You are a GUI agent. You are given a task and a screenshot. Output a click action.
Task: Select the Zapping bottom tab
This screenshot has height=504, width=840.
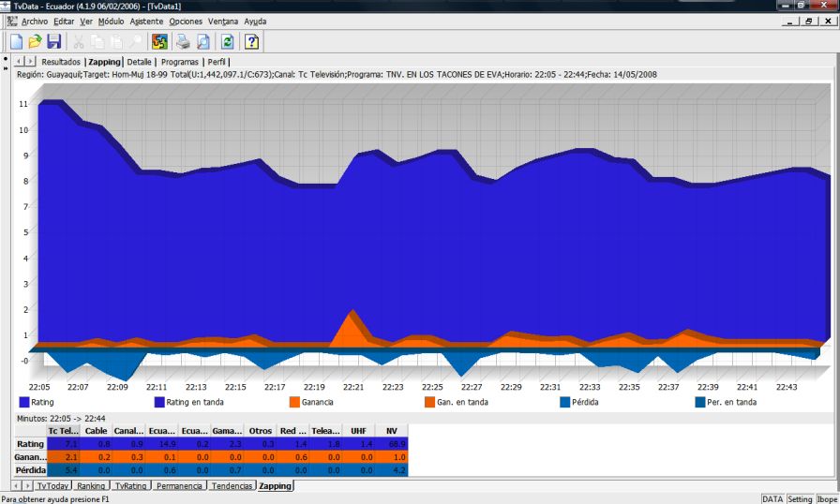[275, 486]
